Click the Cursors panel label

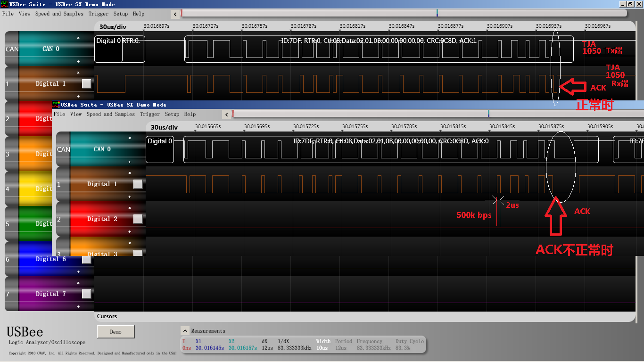[107, 316]
